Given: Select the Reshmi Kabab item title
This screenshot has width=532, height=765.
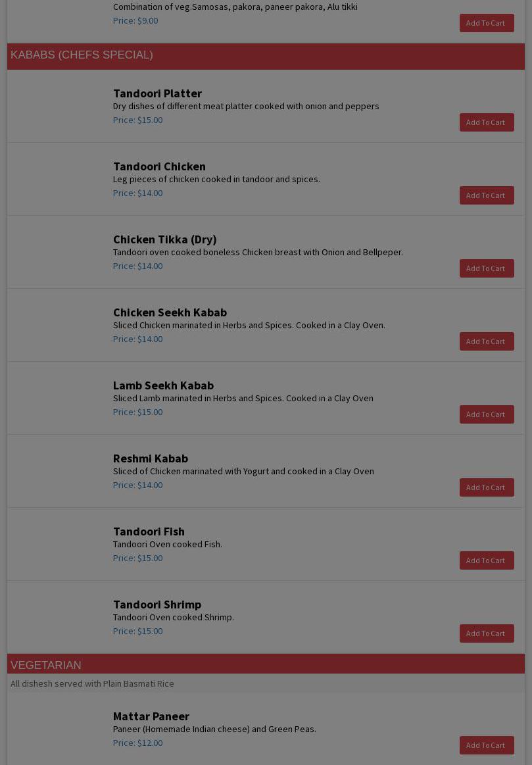Looking at the screenshot, I should 151,458.
